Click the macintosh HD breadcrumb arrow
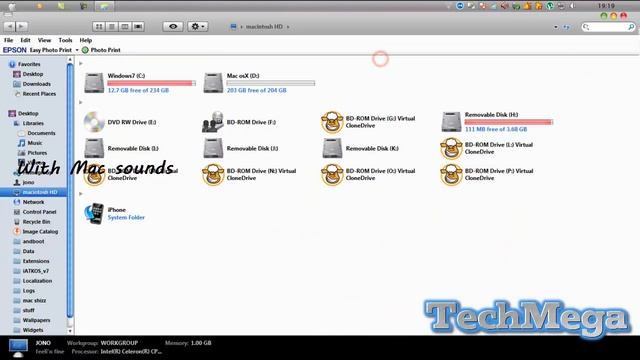 click(288, 27)
